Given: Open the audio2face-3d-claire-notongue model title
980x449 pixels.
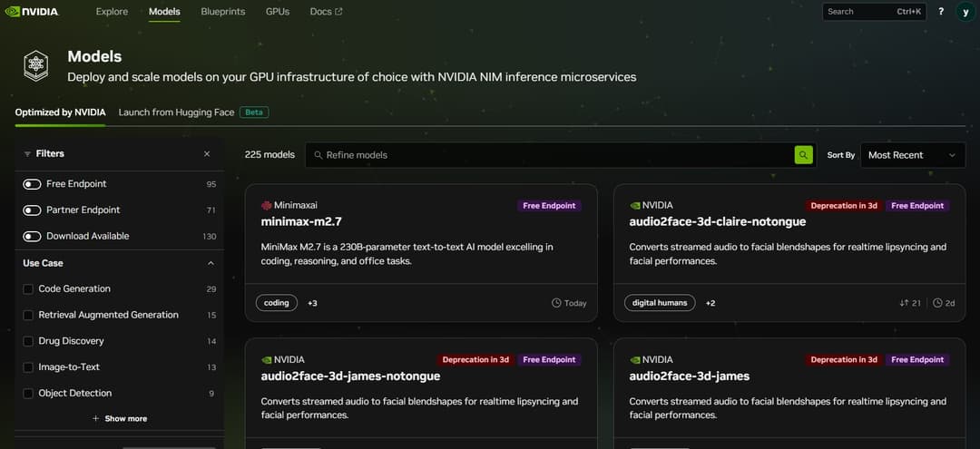Looking at the screenshot, I should (718, 221).
